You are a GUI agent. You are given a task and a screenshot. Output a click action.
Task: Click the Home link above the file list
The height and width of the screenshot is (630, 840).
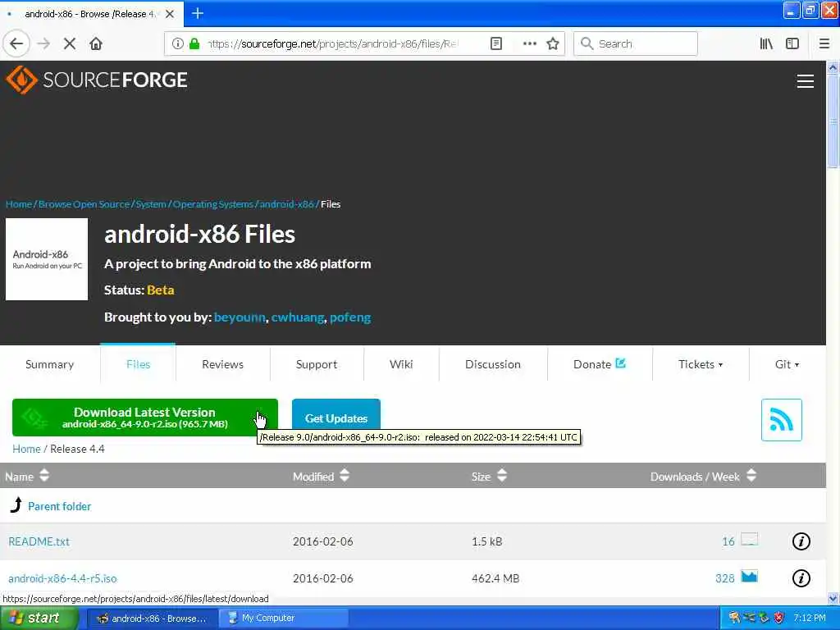[x=26, y=449]
